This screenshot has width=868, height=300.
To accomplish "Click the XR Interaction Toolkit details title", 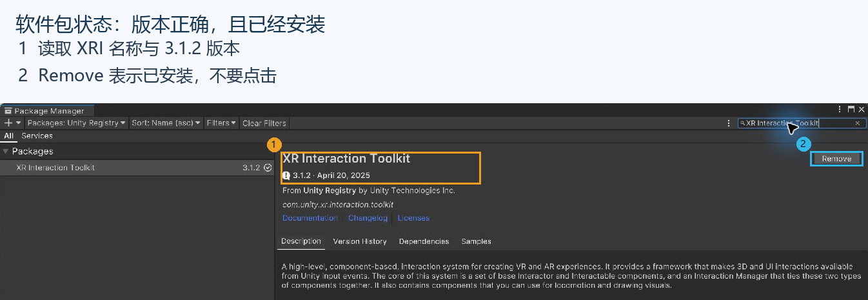I will 346,159.
